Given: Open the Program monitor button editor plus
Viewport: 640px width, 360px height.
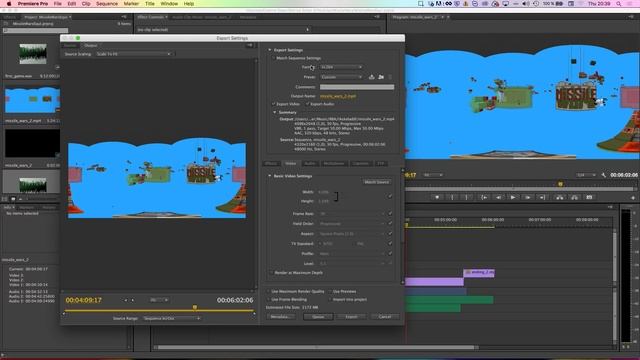Looking at the screenshot, I should 633,198.
